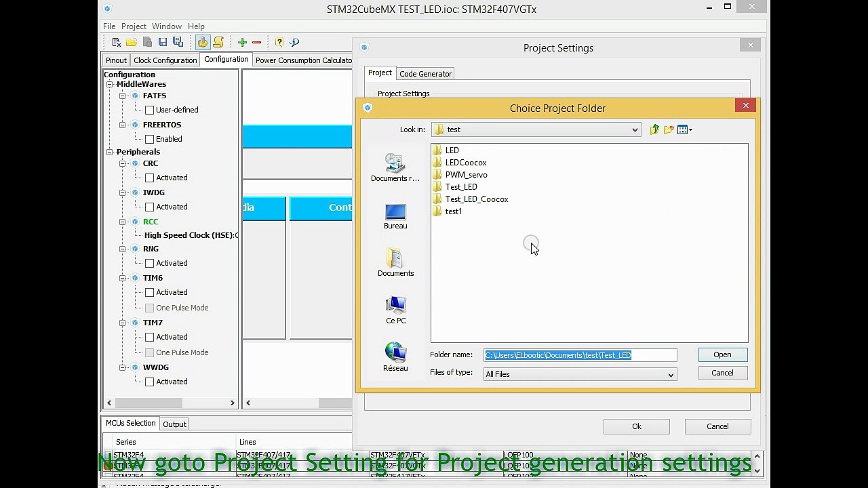This screenshot has height=488, width=868.
Task: Click the Save Project As icon
Action: click(x=178, y=42)
